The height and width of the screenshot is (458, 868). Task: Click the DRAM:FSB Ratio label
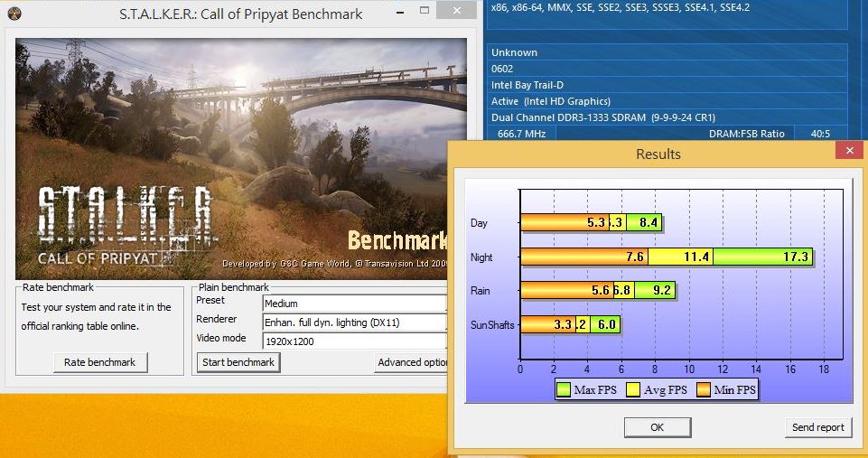coord(747,134)
